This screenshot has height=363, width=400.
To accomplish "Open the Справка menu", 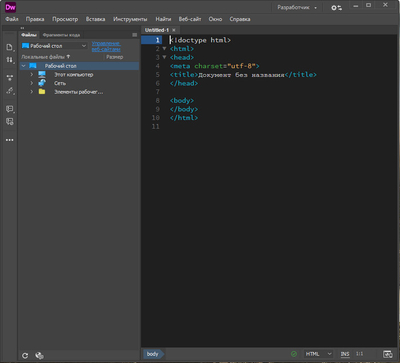I will point(240,19).
